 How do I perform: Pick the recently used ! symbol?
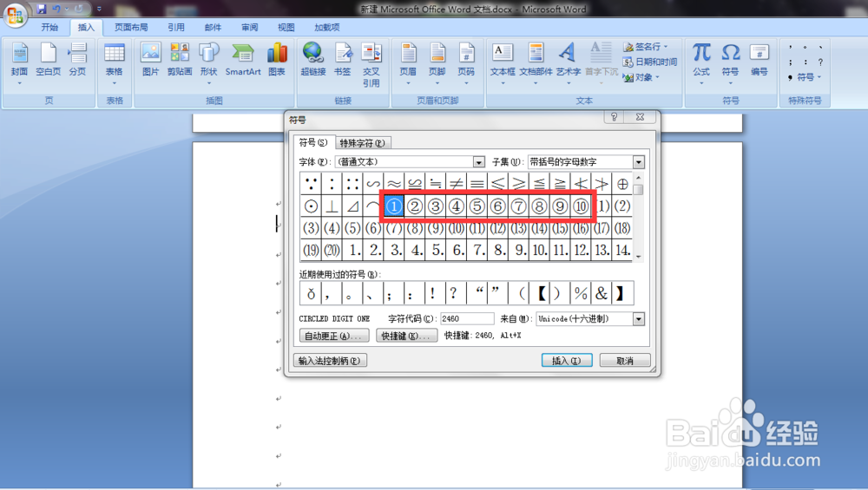[x=435, y=293]
